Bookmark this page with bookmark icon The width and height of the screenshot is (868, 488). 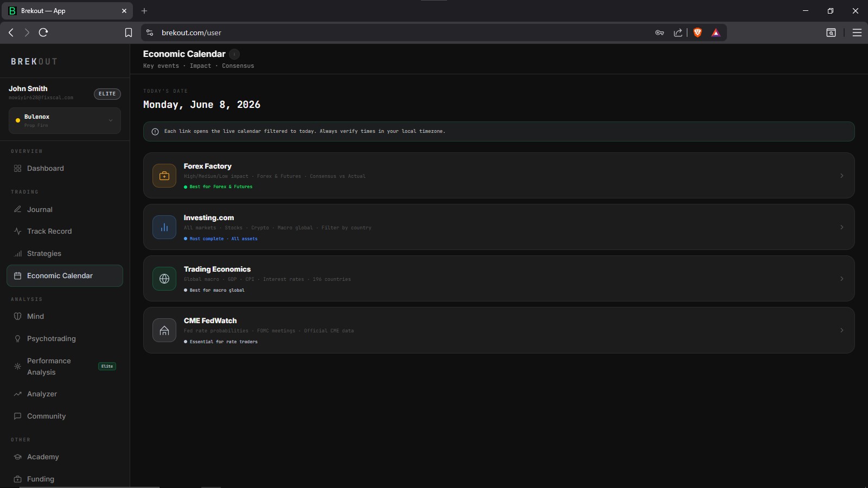click(x=129, y=33)
